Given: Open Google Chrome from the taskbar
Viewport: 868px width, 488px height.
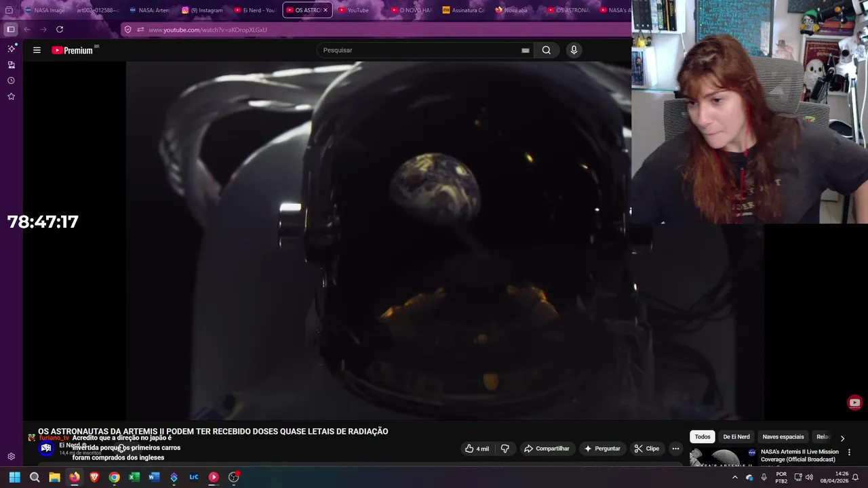Looking at the screenshot, I should [114, 477].
